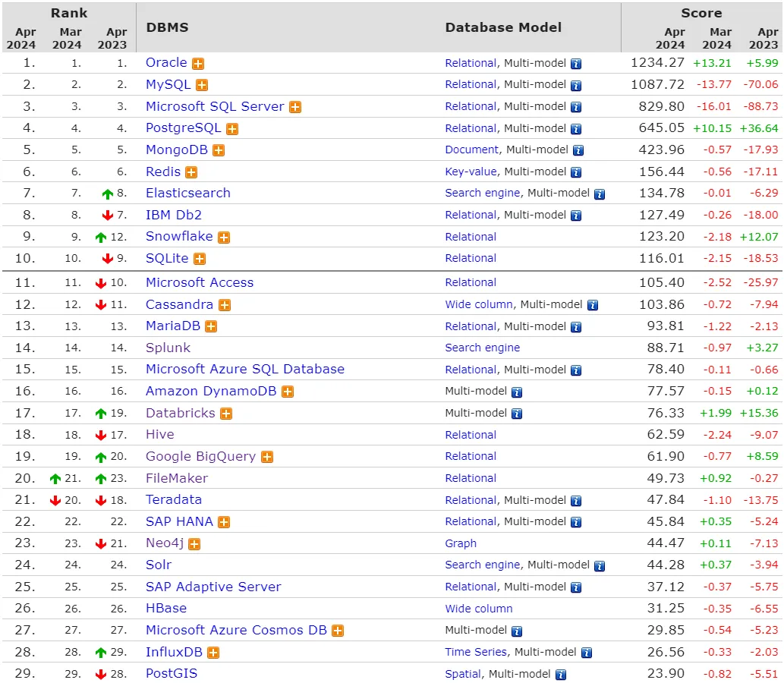Click the Rank column header
This screenshot has height=683, width=784.
69,13
